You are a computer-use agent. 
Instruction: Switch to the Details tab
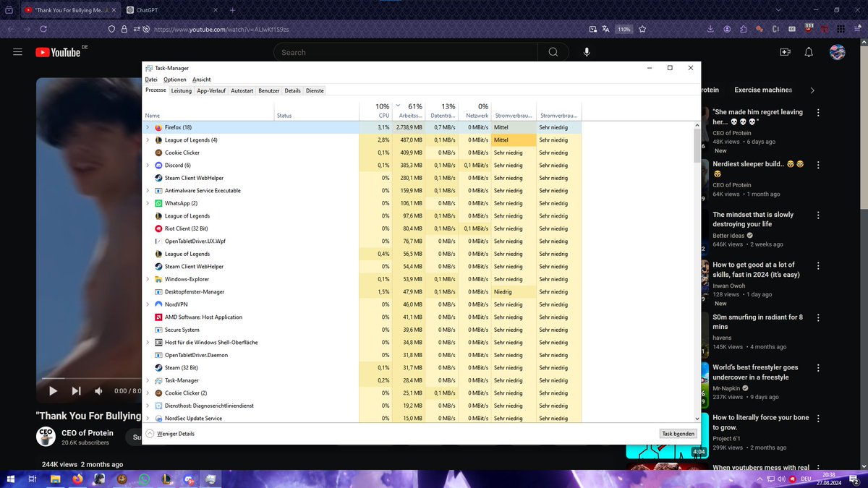pos(292,90)
